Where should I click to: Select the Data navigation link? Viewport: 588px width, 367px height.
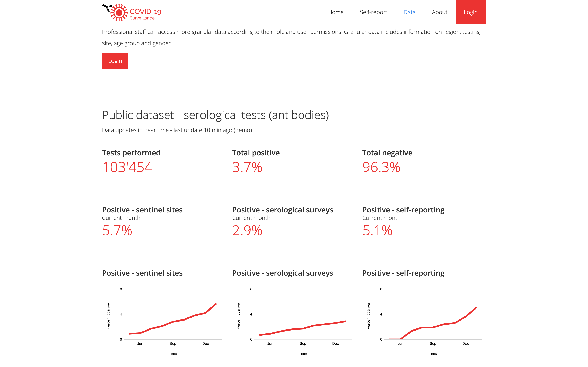tap(409, 12)
